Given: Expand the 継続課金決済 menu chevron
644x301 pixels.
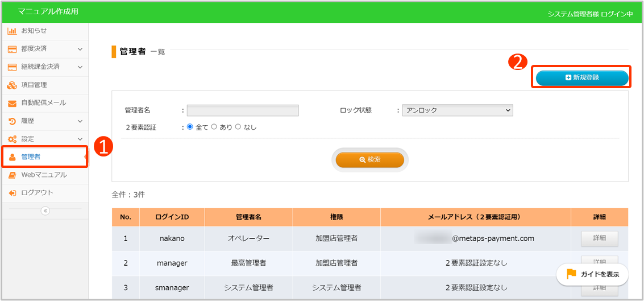Looking at the screenshot, I should pos(80,67).
